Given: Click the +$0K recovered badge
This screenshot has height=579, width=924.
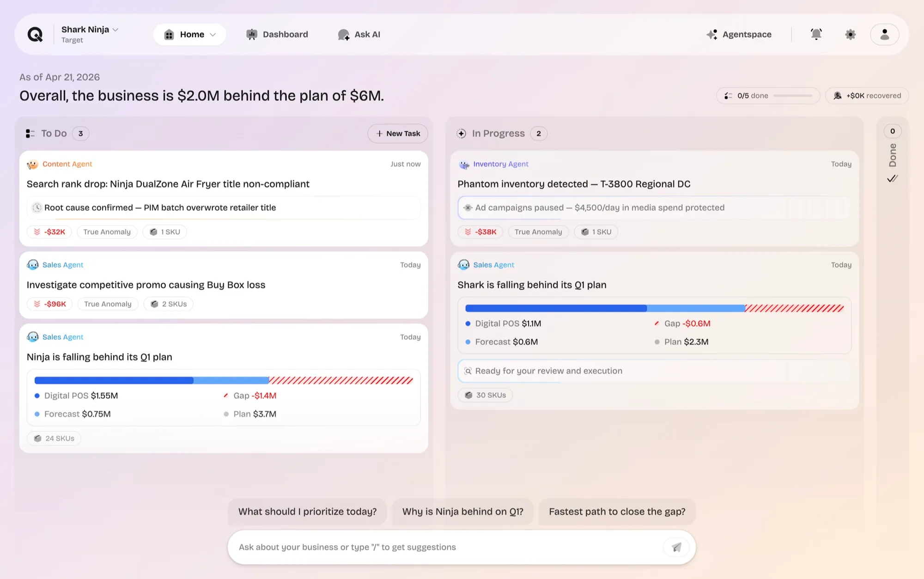Looking at the screenshot, I should point(867,96).
